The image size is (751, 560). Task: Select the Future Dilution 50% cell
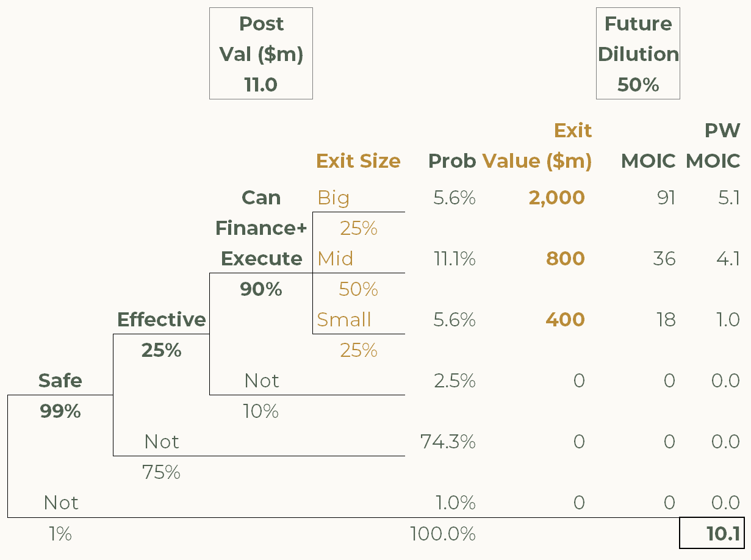[638, 85]
